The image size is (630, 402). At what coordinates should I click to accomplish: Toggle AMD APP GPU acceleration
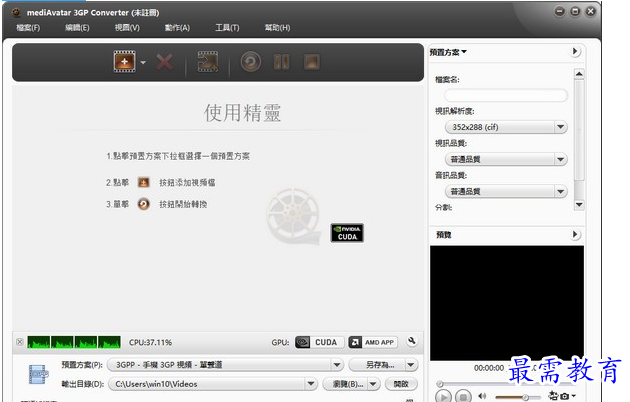point(372,342)
